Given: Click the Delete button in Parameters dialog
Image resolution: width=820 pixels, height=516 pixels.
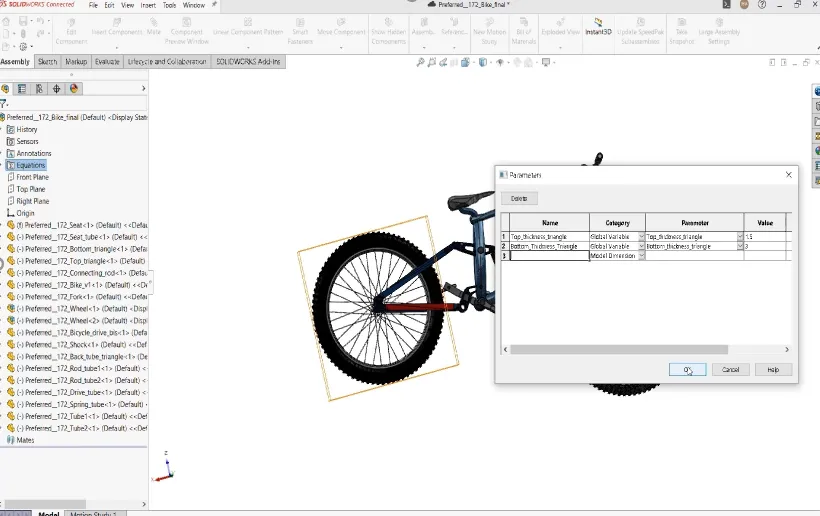Looking at the screenshot, I should 519,198.
